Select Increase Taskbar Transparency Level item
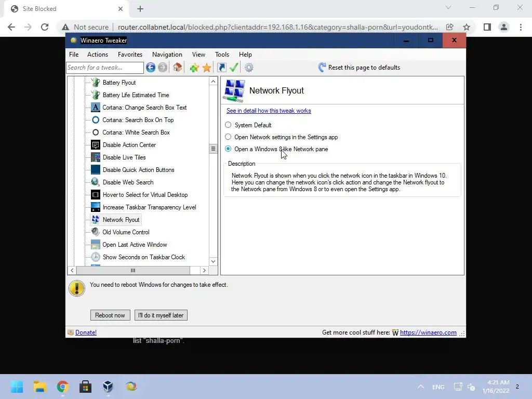The image size is (532, 399). [149, 207]
